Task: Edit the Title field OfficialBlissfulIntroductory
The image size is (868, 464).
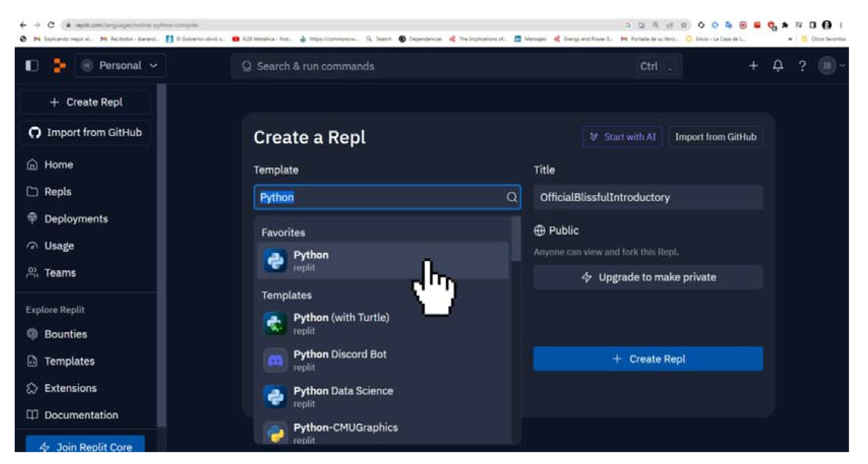Action: coord(648,197)
